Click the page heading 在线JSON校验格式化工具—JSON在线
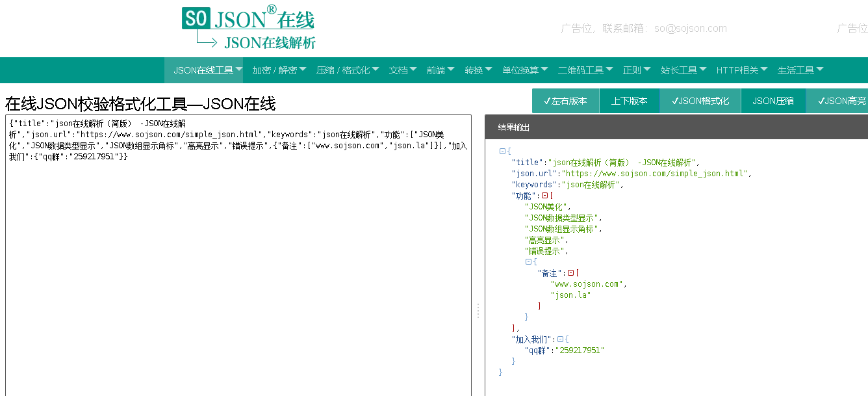Screen dimensions: 868x396 (x=140, y=103)
